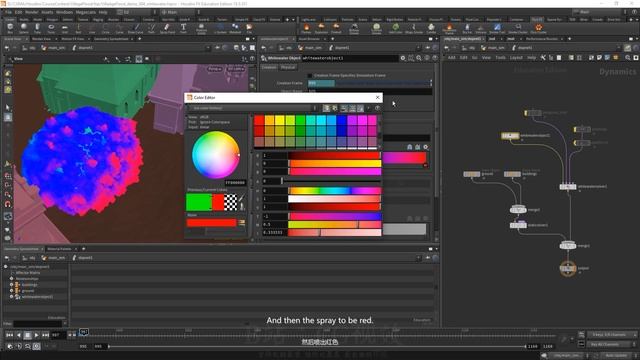Toggle visibility dot for ground tree row
Screen dimensions: 640x360
click(11, 291)
